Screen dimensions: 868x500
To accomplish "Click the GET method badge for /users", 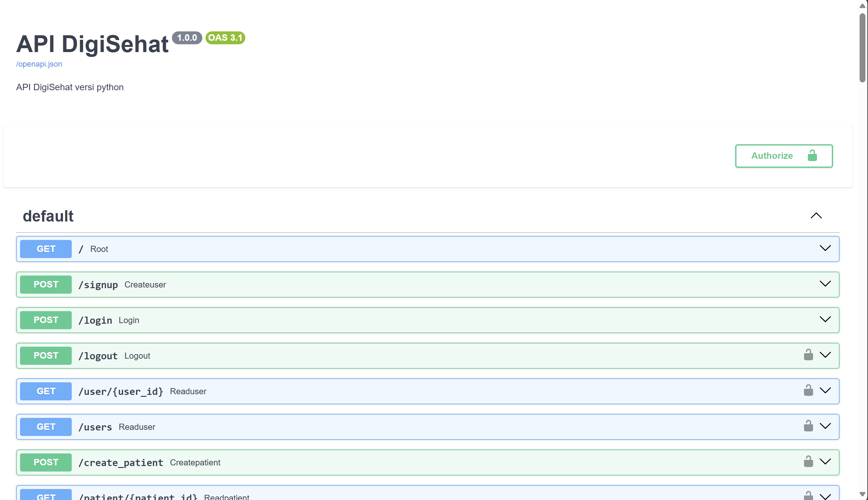I will pyautogui.click(x=46, y=427).
